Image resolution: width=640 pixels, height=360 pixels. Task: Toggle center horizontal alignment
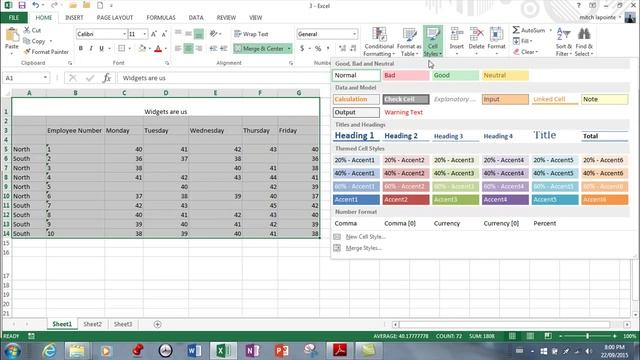tap(188, 49)
